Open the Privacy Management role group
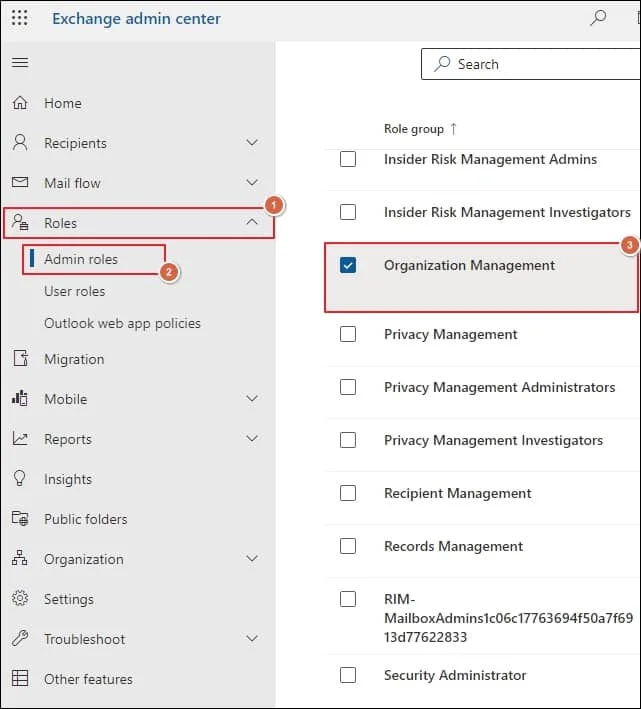The height and width of the screenshot is (709, 641). 451,335
